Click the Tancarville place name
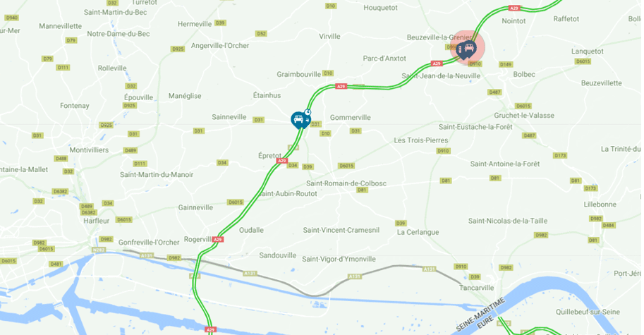This screenshot has width=644, height=335. 476,287
